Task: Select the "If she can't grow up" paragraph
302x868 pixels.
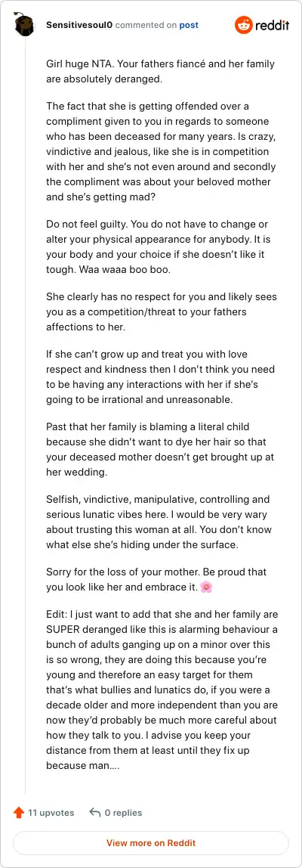Action: (x=160, y=369)
